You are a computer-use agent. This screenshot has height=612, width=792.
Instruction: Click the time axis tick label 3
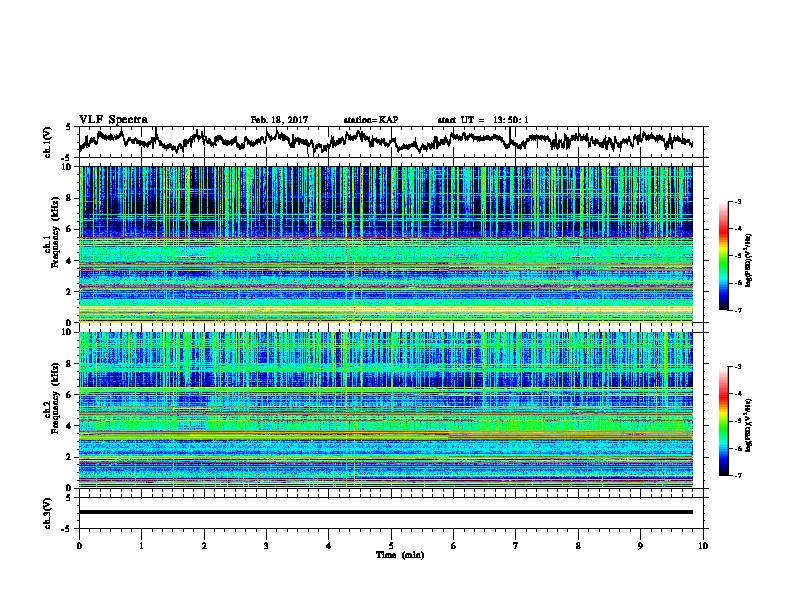tap(267, 546)
